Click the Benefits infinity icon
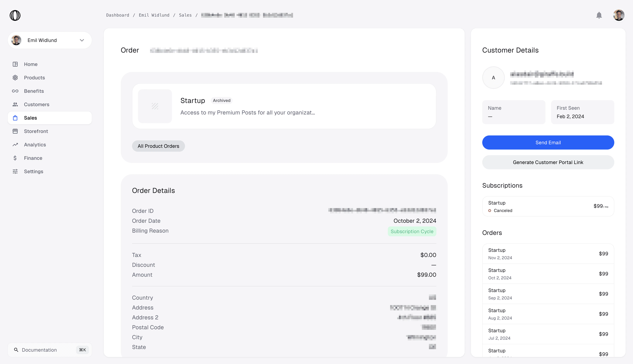This screenshot has height=364, width=633. 15,91
